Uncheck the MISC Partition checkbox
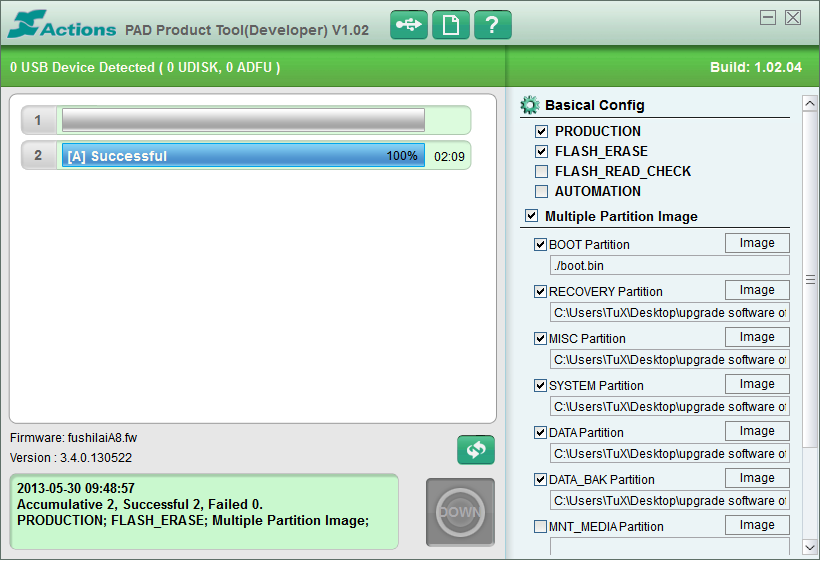Image resolution: width=820 pixels, height=561 pixels. 540,339
